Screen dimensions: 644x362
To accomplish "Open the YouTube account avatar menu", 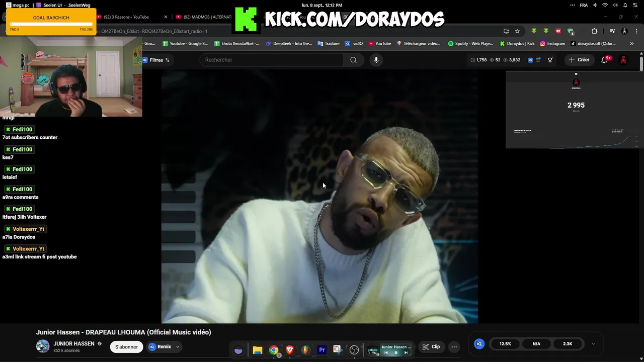I will (623, 60).
